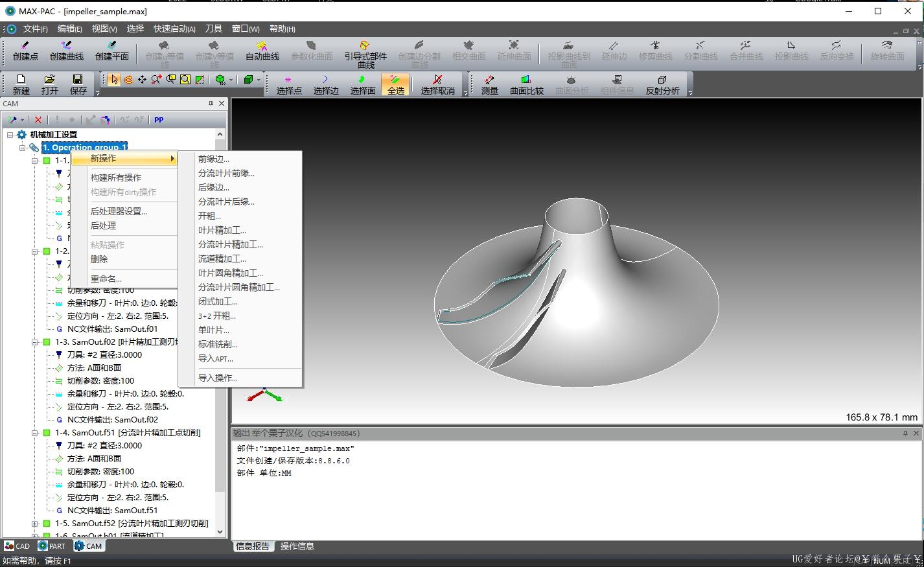Choose 导入操作... from the submenu
The width and height of the screenshot is (924, 567).
[x=218, y=378]
